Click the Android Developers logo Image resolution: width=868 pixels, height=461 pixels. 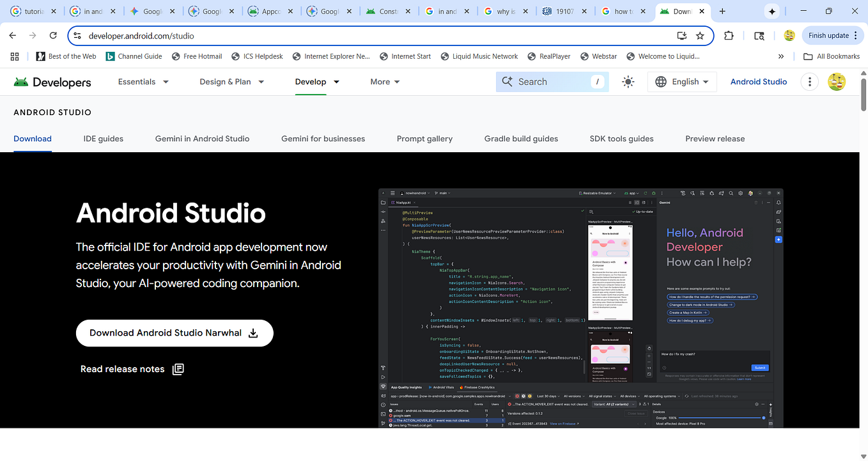pyautogui.click(x=51, y=82)
